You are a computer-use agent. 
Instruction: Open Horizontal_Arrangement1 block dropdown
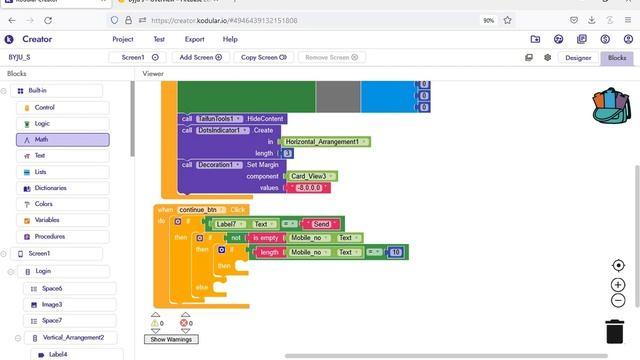326,142
